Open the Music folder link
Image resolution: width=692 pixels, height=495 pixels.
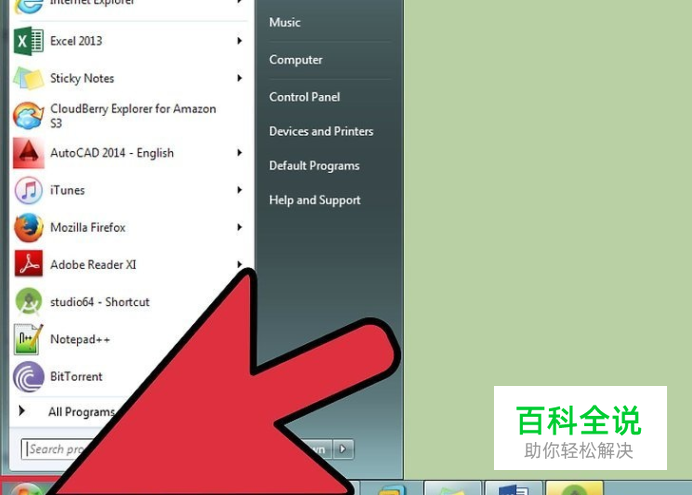(285, 22)
